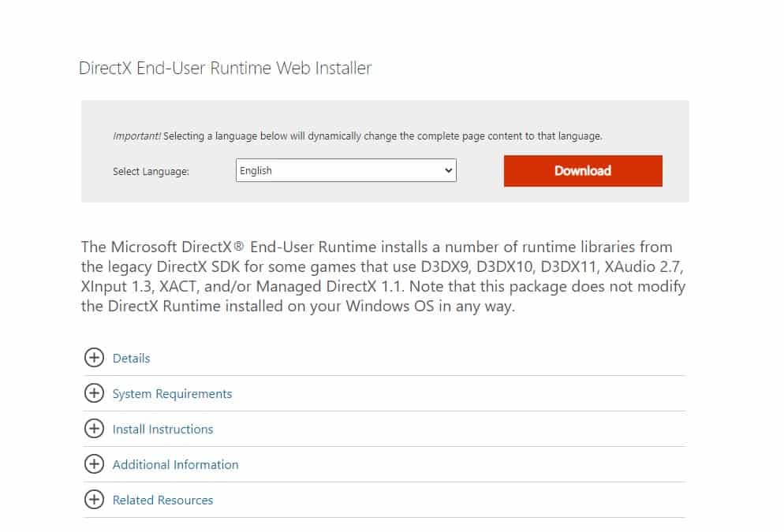Open the System Requirements link
The width and height of the screenshot is (784, 532).
172,393
